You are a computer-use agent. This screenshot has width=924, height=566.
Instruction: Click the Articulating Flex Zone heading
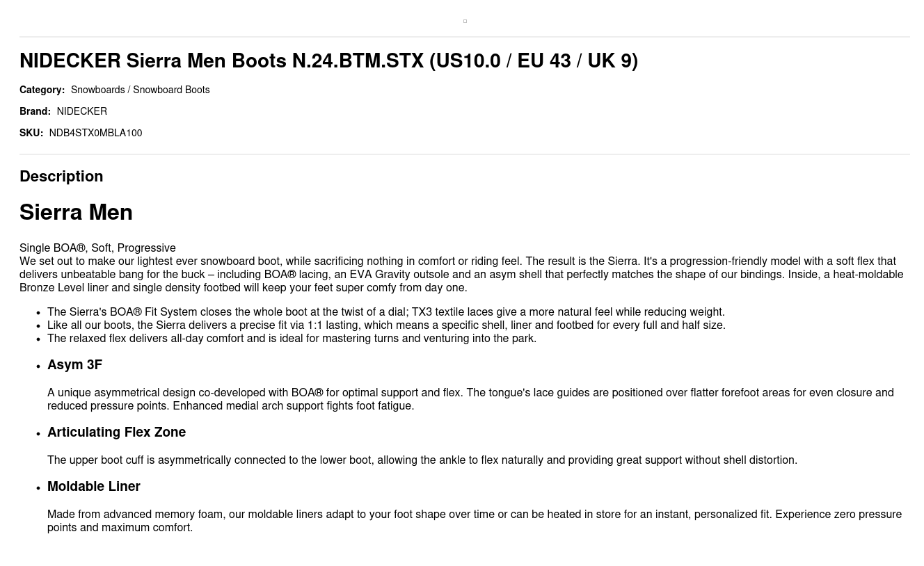[x=116, y=432]
